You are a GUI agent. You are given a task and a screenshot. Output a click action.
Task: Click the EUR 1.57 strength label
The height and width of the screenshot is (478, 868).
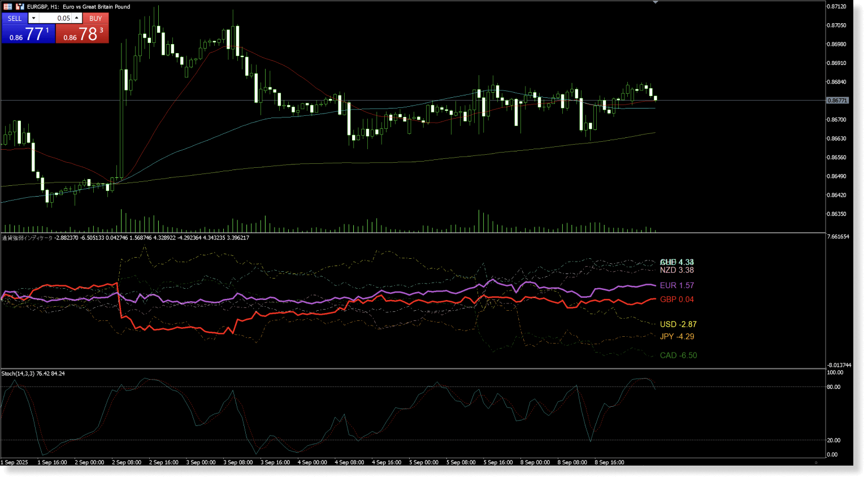tap(678, 285)
